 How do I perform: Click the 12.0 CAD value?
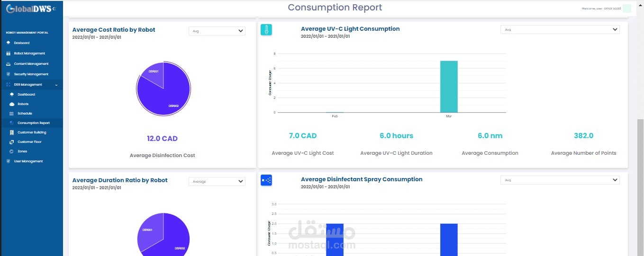pos(162,139)
